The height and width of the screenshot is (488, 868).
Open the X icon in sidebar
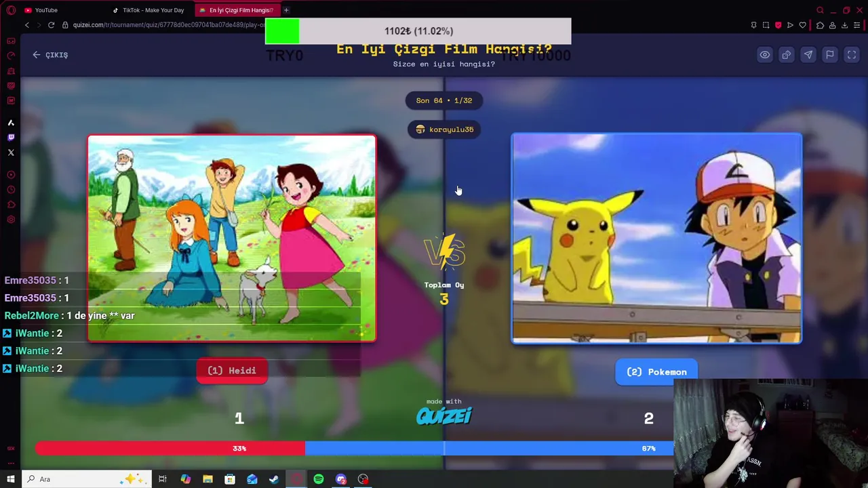[x=11, y=152]
